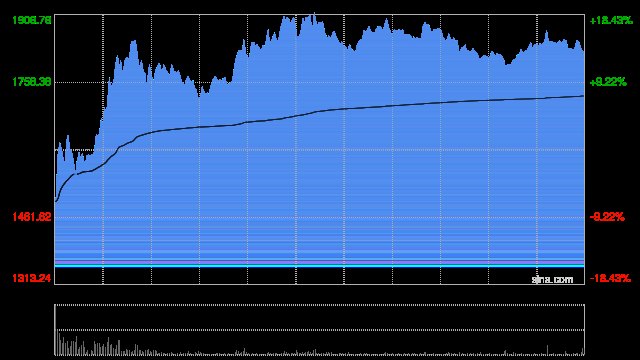This screenshot has width=640, height=360.
Task: Click the 1906.76 top price label
Action: pos(32,20)
